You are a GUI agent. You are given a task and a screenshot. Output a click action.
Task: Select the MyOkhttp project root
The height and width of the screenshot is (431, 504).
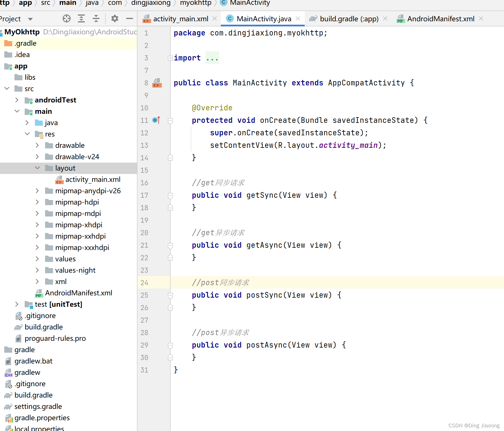(68, 32)
